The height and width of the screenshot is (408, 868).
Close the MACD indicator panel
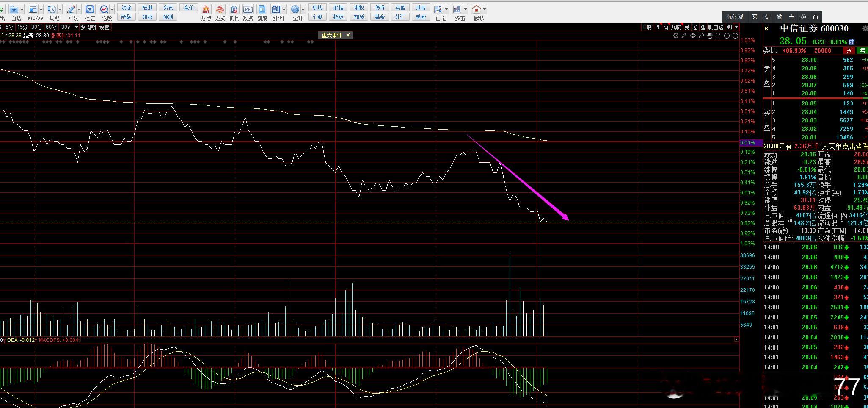point(736,339)
